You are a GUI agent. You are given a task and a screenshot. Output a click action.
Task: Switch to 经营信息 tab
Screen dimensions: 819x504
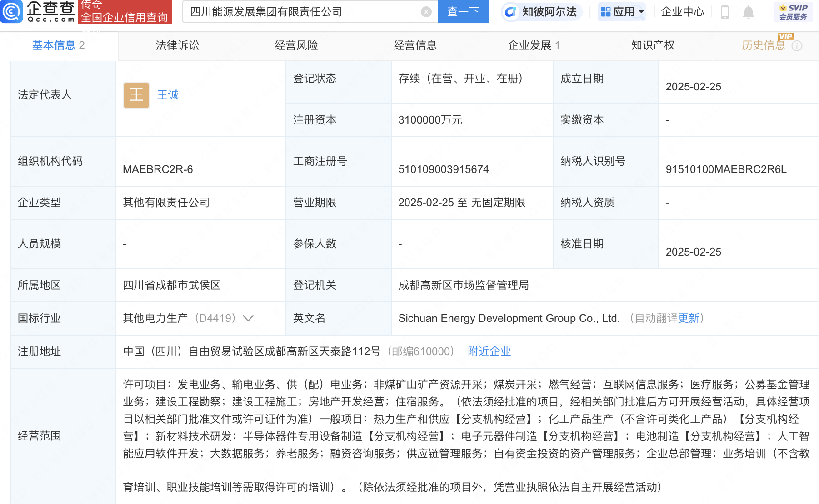tap(415, 45)
